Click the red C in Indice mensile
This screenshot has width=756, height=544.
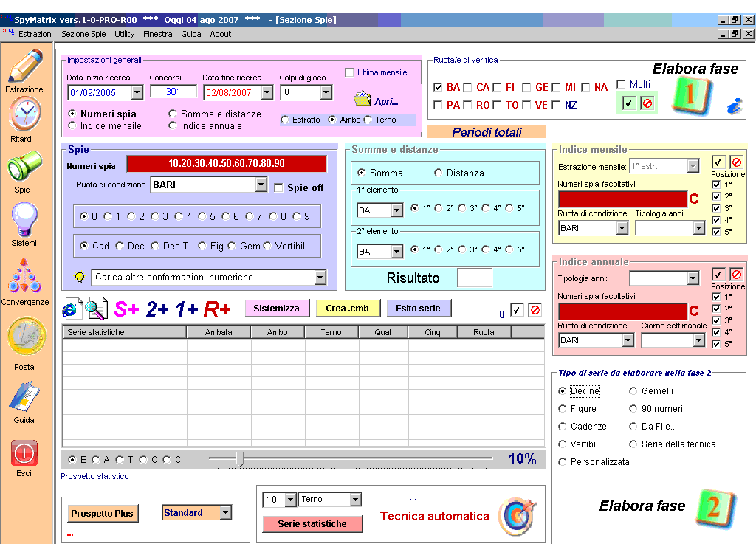coord(694,199)
